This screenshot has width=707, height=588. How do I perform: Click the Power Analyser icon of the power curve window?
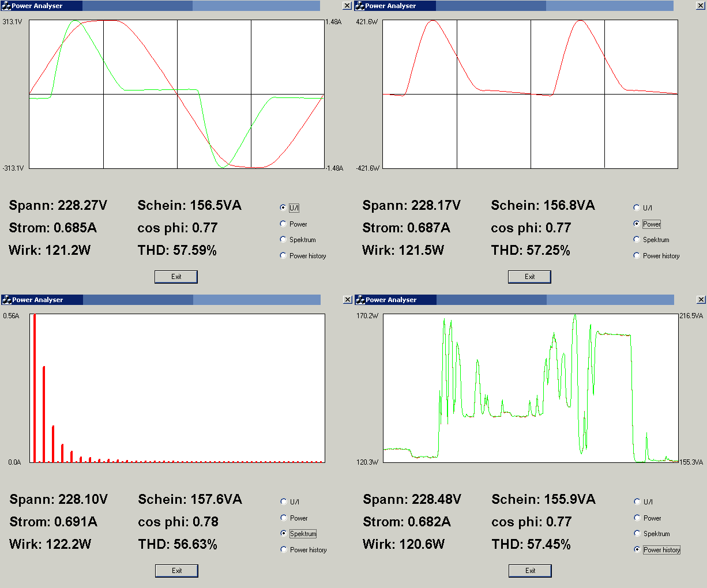click(360, 6)
